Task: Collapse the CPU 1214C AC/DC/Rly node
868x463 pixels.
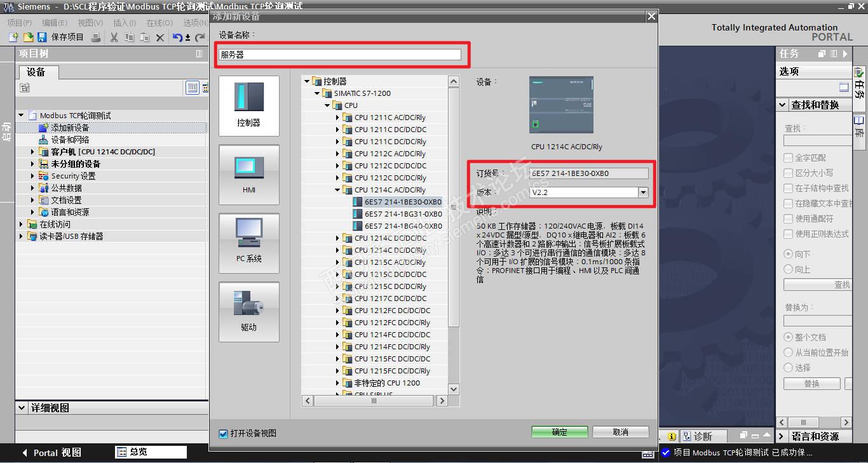Action: point(337,190)
